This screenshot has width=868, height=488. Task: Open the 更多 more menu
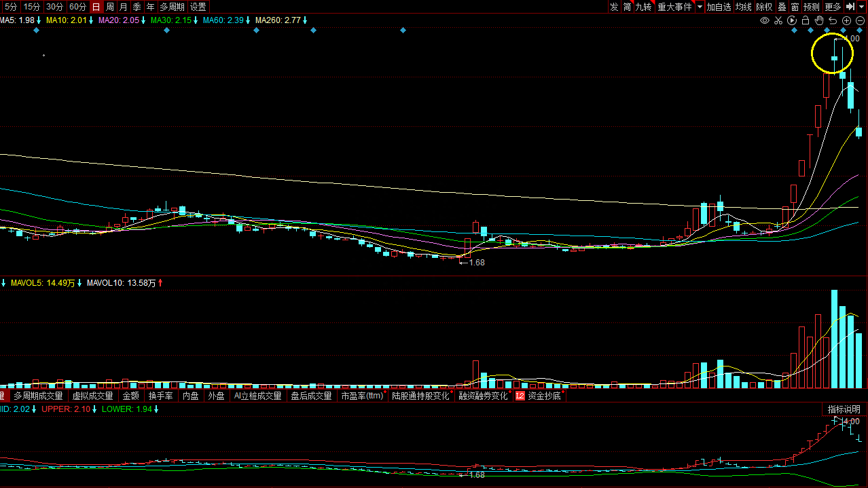[833, 7]
